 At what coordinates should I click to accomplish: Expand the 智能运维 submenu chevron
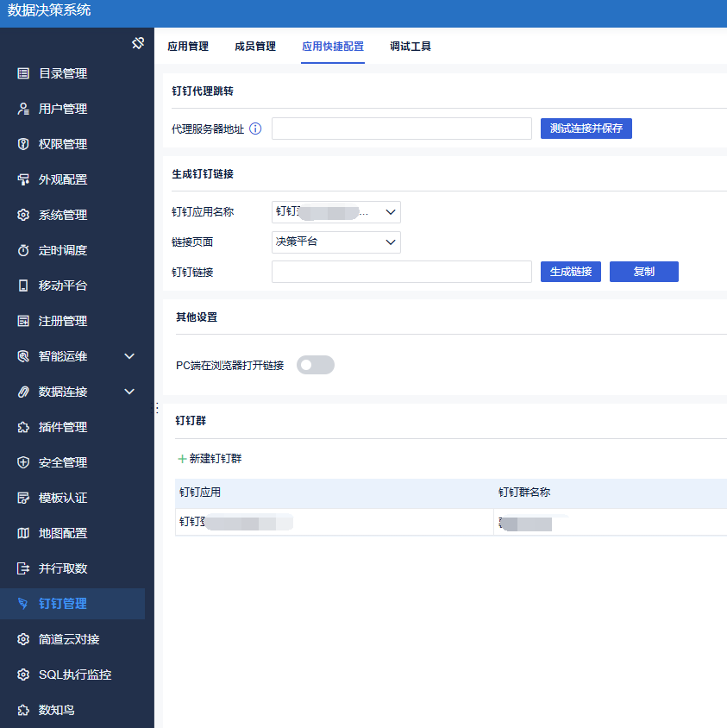(129, 356)
